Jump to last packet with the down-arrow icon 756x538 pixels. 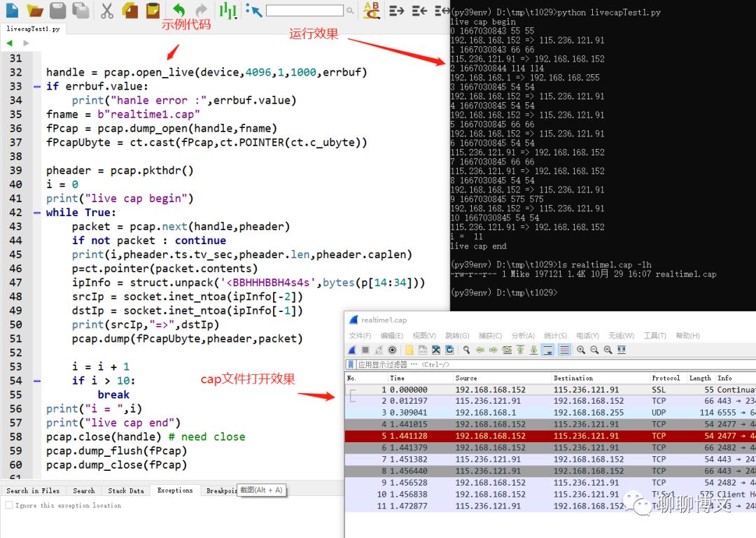[x=533, y=350]
